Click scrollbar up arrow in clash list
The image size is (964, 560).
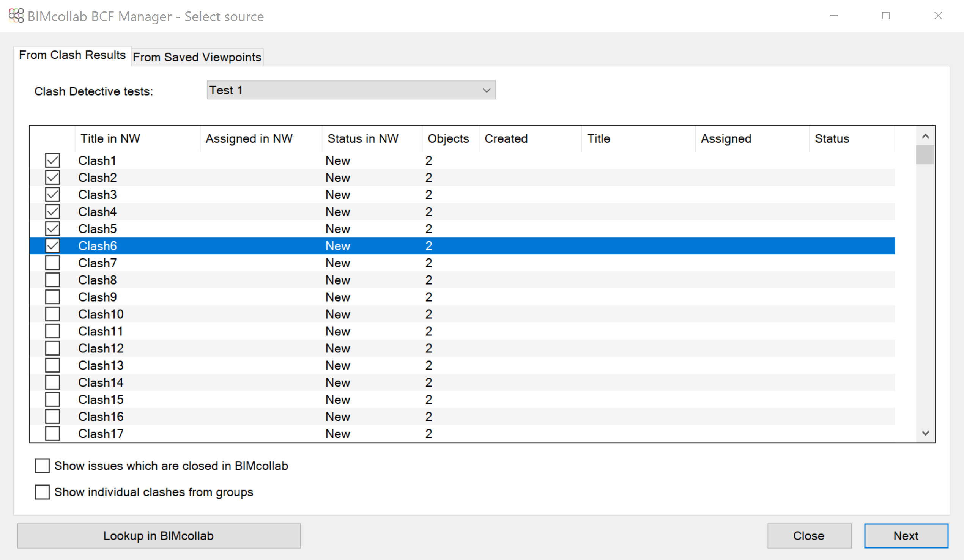click(x=925, y=136)
